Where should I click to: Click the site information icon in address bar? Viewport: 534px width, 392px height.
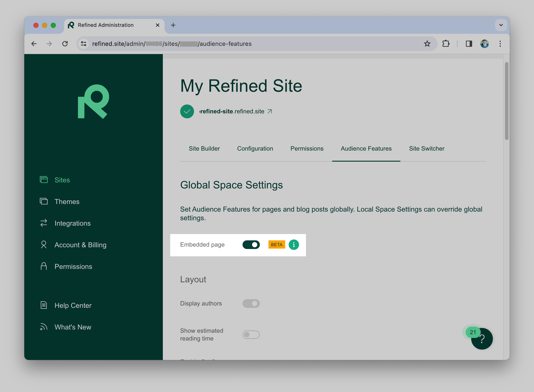(x=84, y=44)
